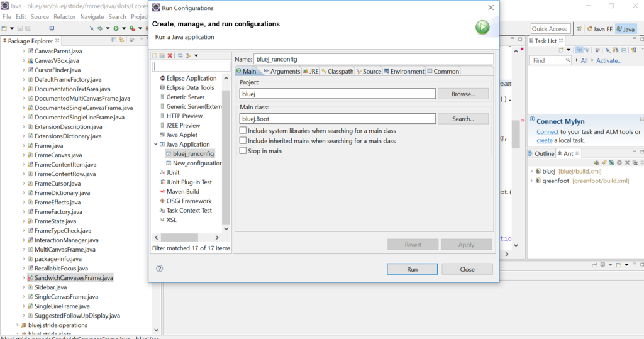This screenshot has width=644, height=339.
Task: Click Remove All Buildfiles icon in Ant view
Action: pos(635,163)
